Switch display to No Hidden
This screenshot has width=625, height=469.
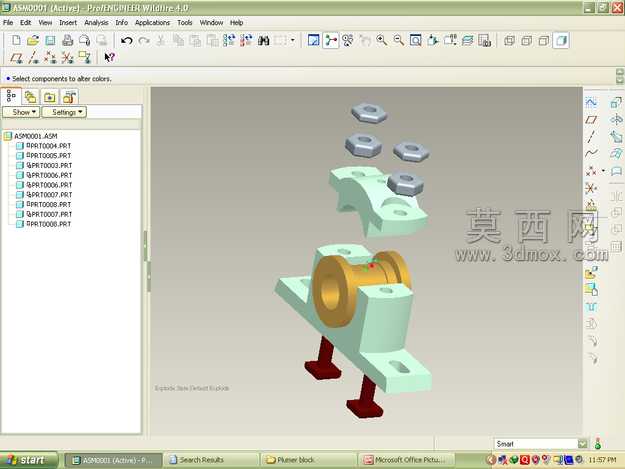pos(544,41)
